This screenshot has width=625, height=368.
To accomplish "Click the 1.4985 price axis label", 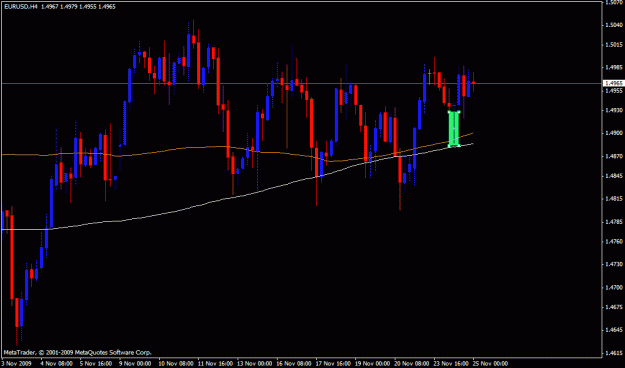I will point(613,67).
